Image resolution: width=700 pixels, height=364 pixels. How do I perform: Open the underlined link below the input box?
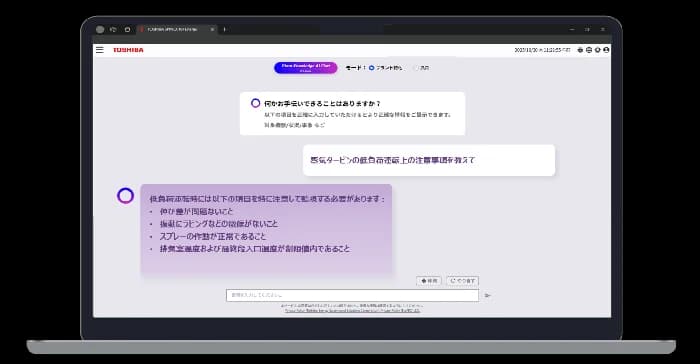[352, 310]
